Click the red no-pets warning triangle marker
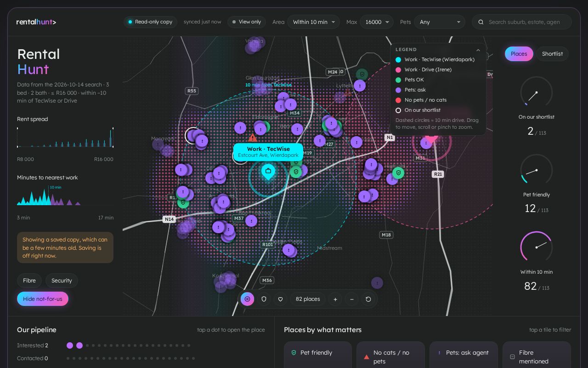Screen dimensions: 588x368 (252, 138)
